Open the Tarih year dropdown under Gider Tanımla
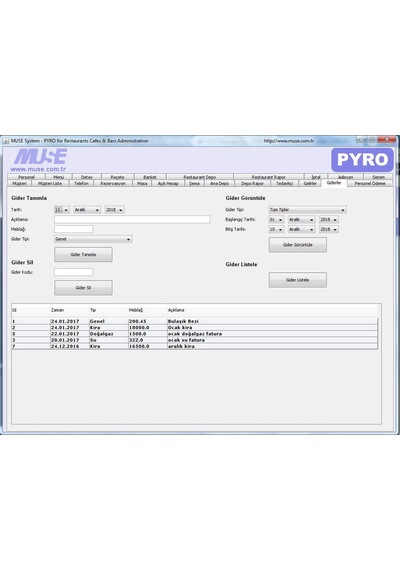 [x=114, y=210]
